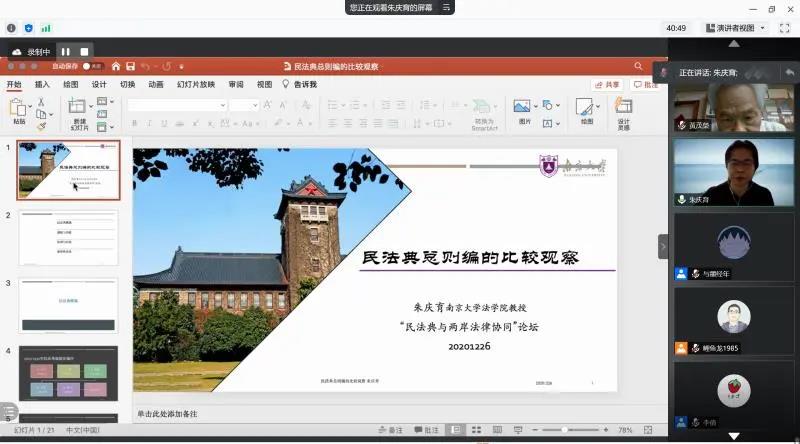This screenshot has height=444, width=800.
Task: Toggle the Notes (备注) pane in status bar
Action: coord(391,430)
